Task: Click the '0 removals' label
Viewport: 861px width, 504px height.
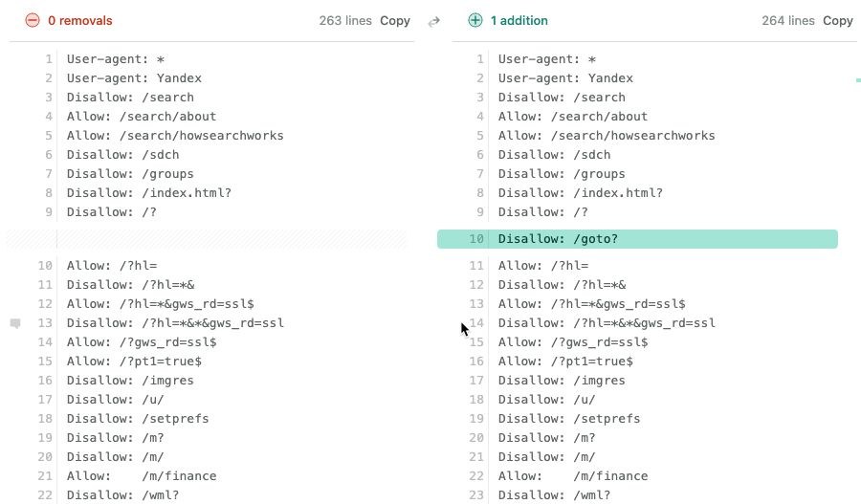Action: pos(80,21)
